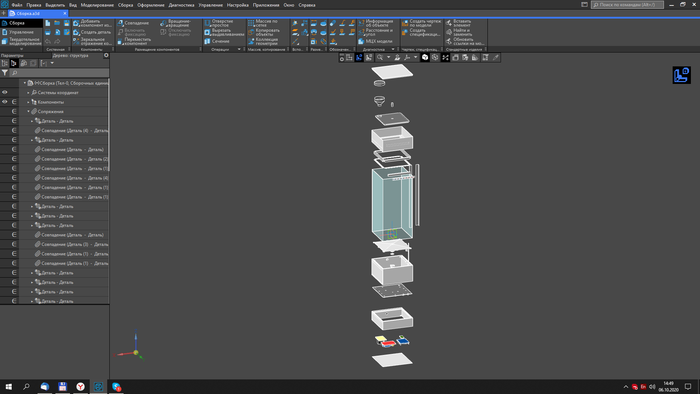Toggle inclusion marker for Совпадение (Деталь (4)
This screenshot has height=394, width=700.
coord(14,130)
